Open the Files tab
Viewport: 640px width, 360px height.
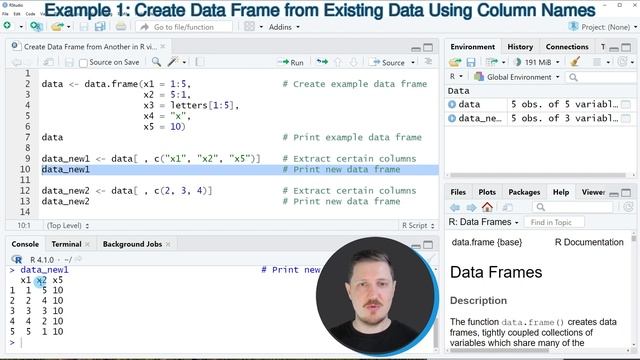pos(458,192)
